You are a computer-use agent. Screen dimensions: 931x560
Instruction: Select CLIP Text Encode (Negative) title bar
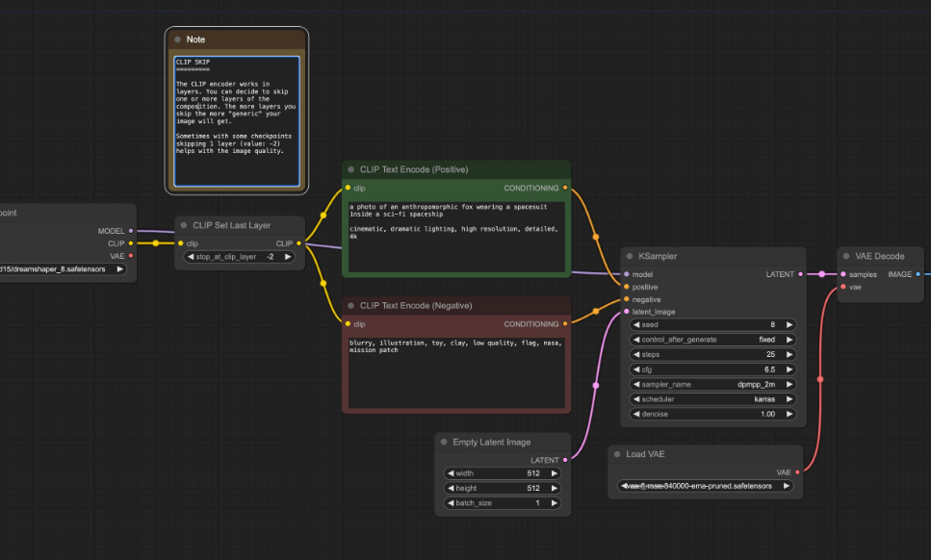point(456,306)
